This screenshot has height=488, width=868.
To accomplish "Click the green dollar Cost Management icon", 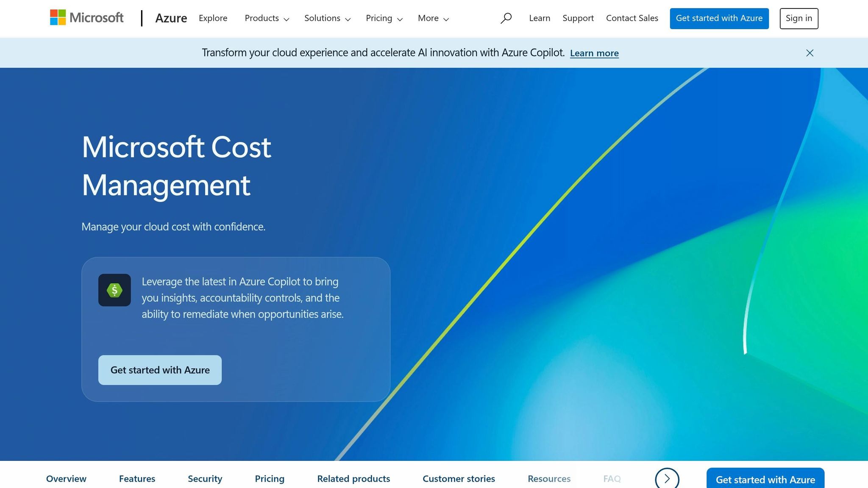I will tap(114, 290).
